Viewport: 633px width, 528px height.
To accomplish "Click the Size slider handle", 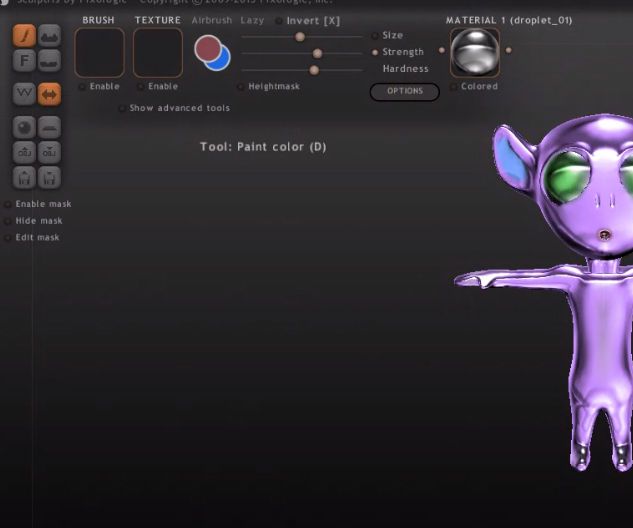I will point(300,37).
